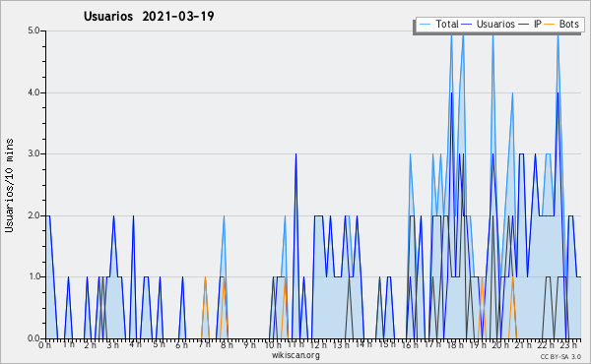The height and width of the screenshot is (364, 591).
Task: Click the 2.0 value on y-axis
Action: click(33, 215)
